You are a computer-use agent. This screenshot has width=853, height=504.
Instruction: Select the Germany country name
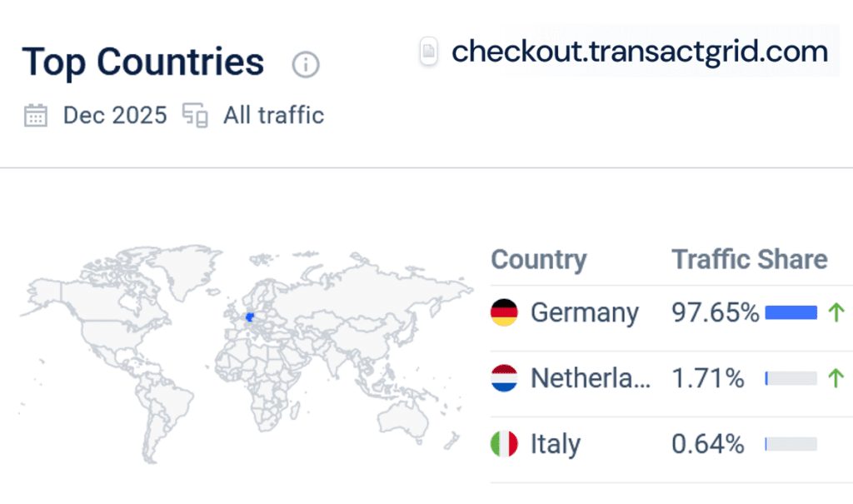click(585, 312)
